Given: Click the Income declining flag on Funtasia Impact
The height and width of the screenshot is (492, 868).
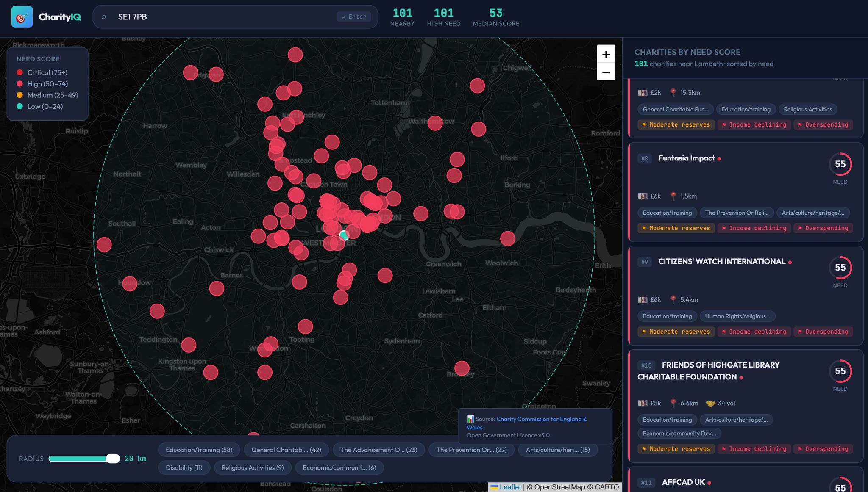Looking at the screenshot, I should point(754,228).
